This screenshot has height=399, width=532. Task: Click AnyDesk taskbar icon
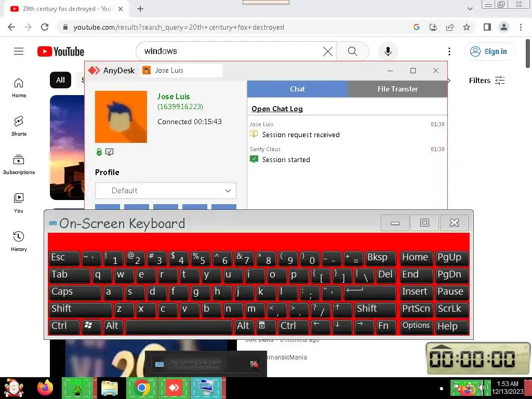click(x=174, y=388)
